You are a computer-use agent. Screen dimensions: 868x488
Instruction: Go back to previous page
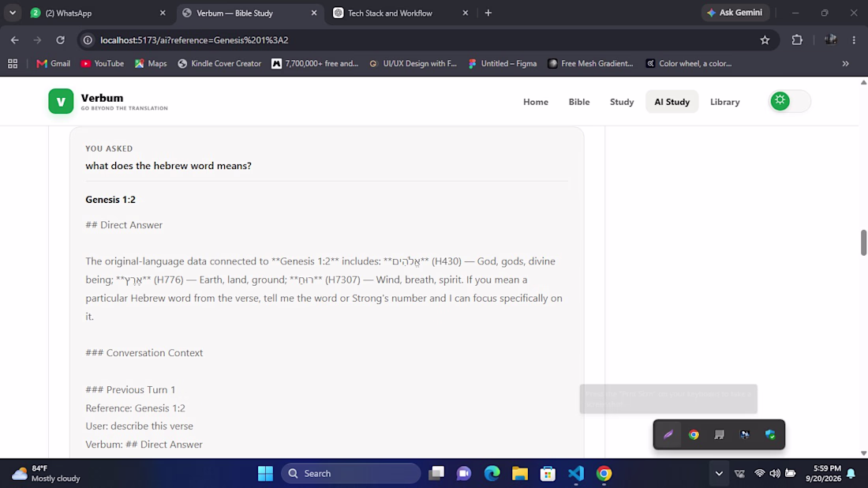click(15, 40)
